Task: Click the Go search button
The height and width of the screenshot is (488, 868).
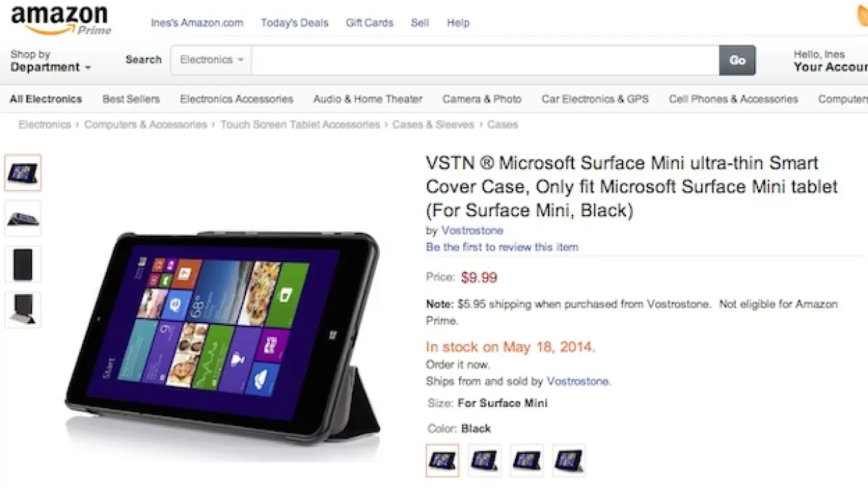Action: tap(737, 60)
